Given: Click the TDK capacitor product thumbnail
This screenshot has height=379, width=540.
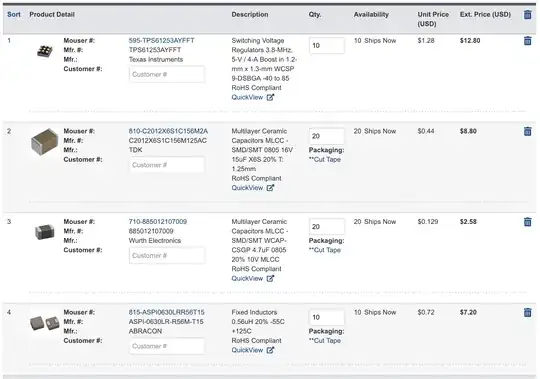Looking at the screenshot, I should point(44,142).
